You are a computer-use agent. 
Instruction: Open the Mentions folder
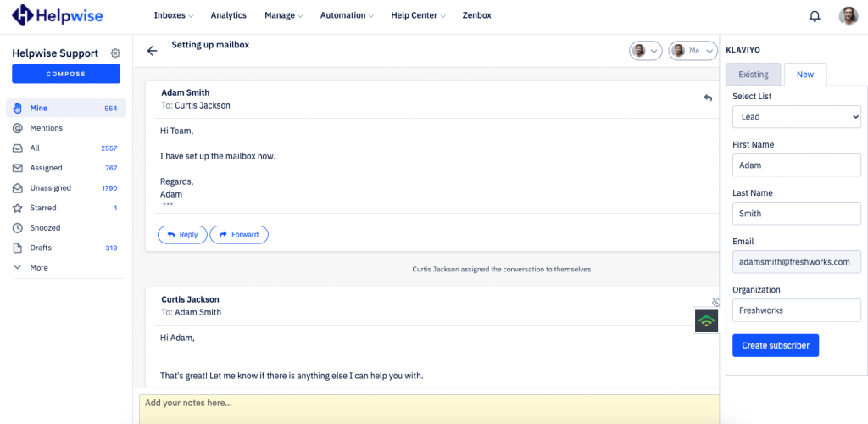(x=46, y=128)
